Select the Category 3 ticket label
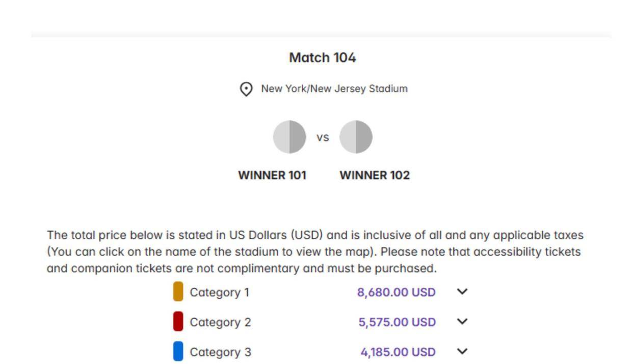The image size is (633, 364). [220, 352]
